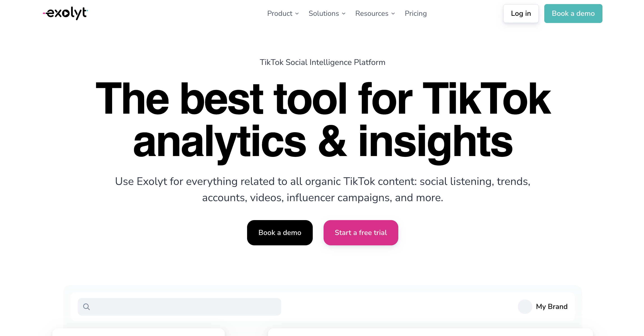Click the Book a demo header button

573,14
